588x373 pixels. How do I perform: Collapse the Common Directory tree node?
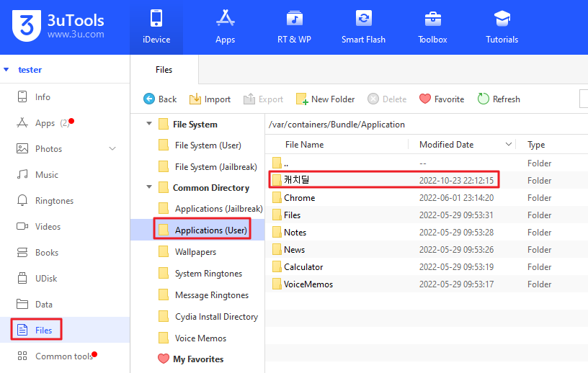coord(149,186)
